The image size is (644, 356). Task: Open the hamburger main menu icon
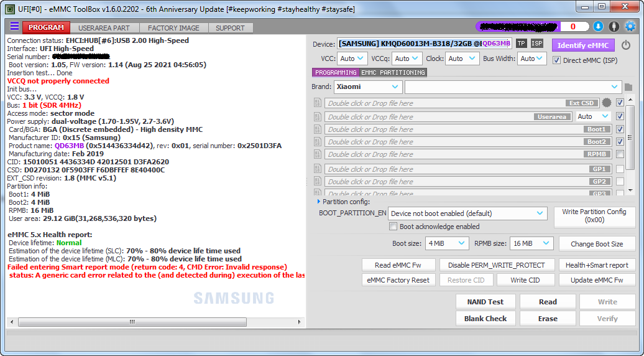(x=14, y=27)
